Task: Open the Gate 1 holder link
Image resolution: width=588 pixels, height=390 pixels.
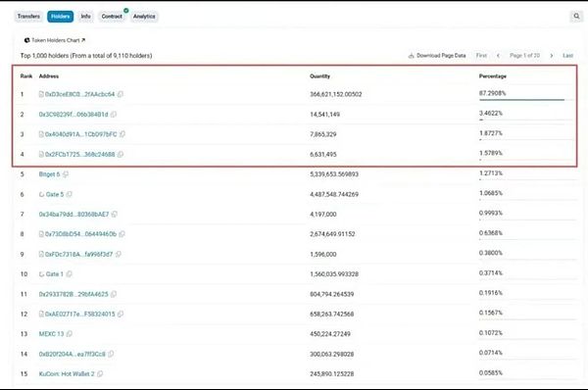Action: click(x=54, y=274)
